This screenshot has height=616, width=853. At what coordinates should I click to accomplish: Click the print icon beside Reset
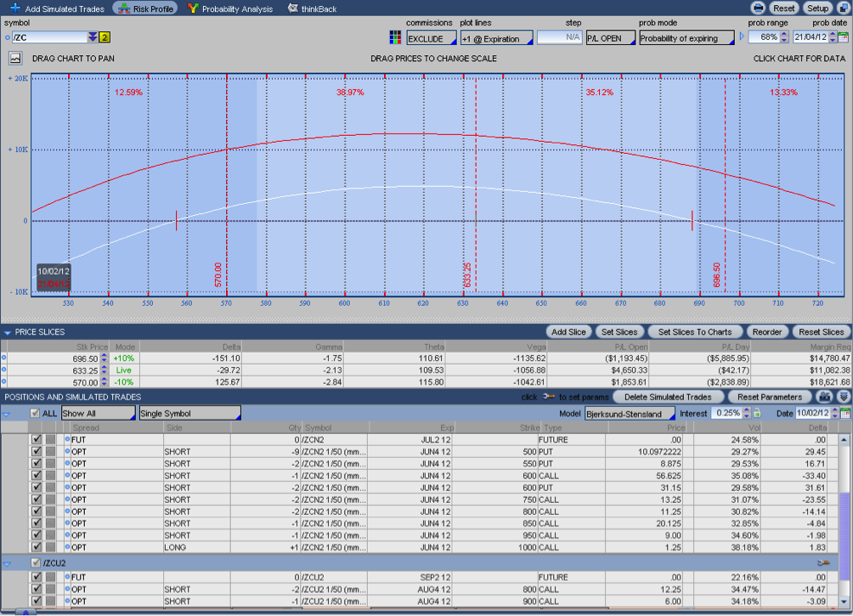tap(758, 8)
